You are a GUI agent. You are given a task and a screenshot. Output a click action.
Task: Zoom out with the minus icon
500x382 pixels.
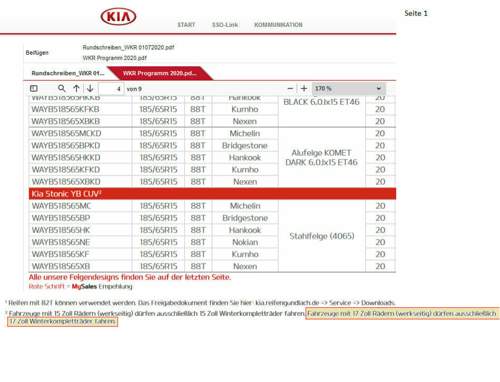coord(290,89)
